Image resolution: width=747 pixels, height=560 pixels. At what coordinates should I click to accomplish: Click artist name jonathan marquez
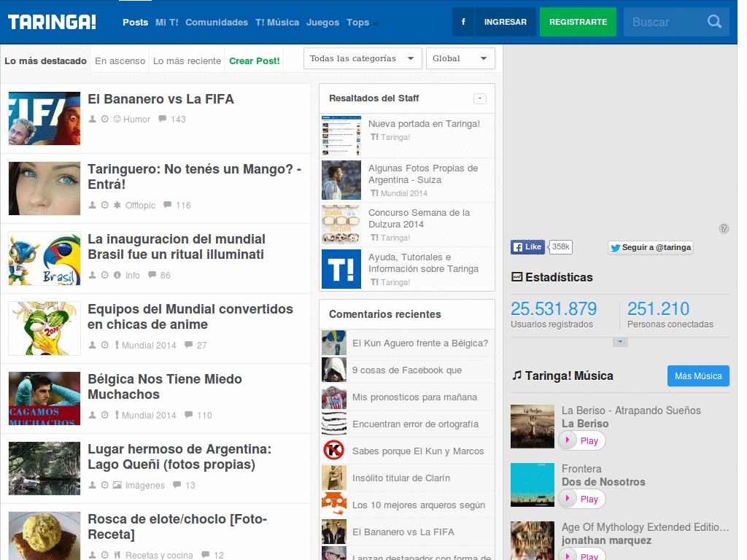pos(606,540)
